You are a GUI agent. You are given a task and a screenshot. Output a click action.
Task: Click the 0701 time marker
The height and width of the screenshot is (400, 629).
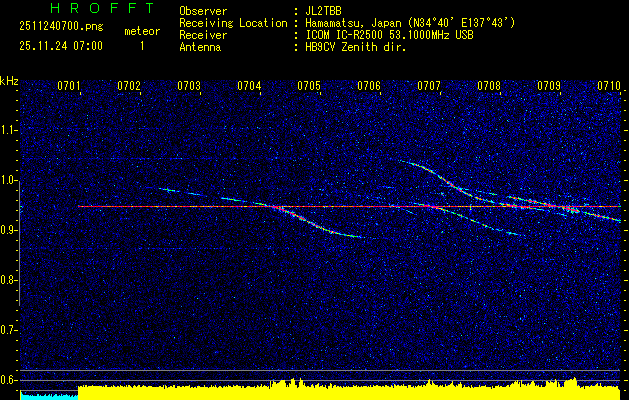point(69,86)
